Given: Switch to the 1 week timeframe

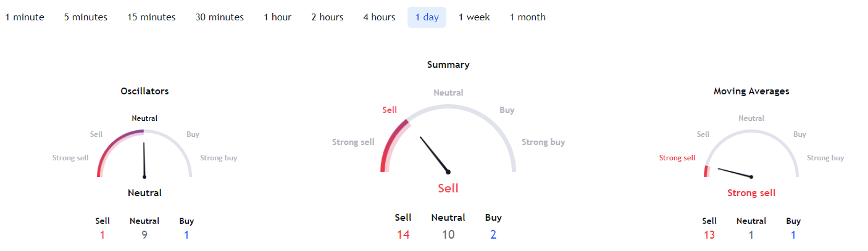Looking at the screenshot, I should 474,17.
